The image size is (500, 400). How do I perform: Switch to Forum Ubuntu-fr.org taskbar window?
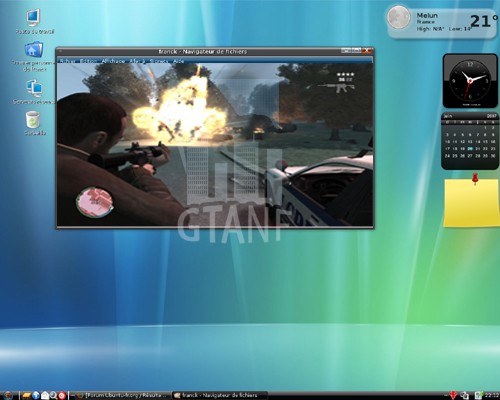point(121,395)
